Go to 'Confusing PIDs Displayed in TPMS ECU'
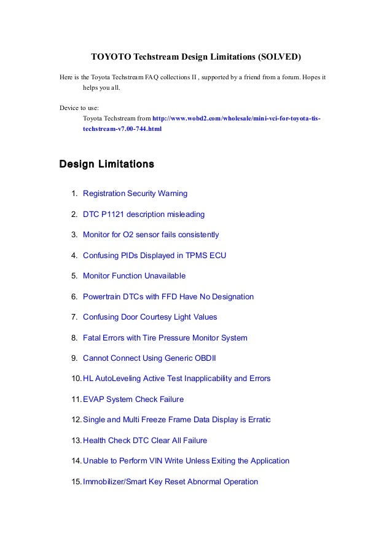Screen dimensions: 392x555 [x=154, y=256]
